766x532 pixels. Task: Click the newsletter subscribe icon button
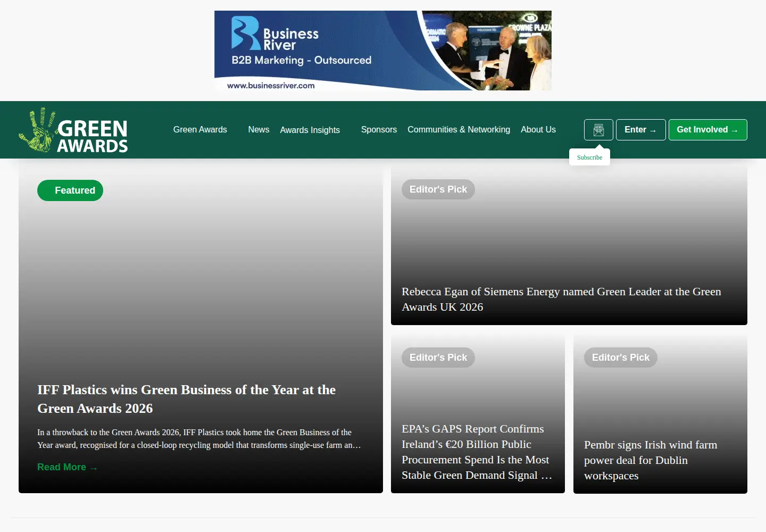click(x=598, y=130)
